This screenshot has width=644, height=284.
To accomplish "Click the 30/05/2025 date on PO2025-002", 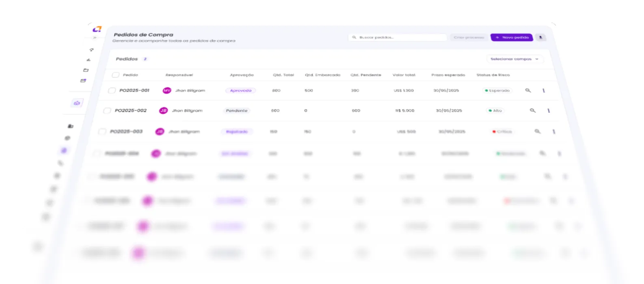I will (x=449, y=111).
